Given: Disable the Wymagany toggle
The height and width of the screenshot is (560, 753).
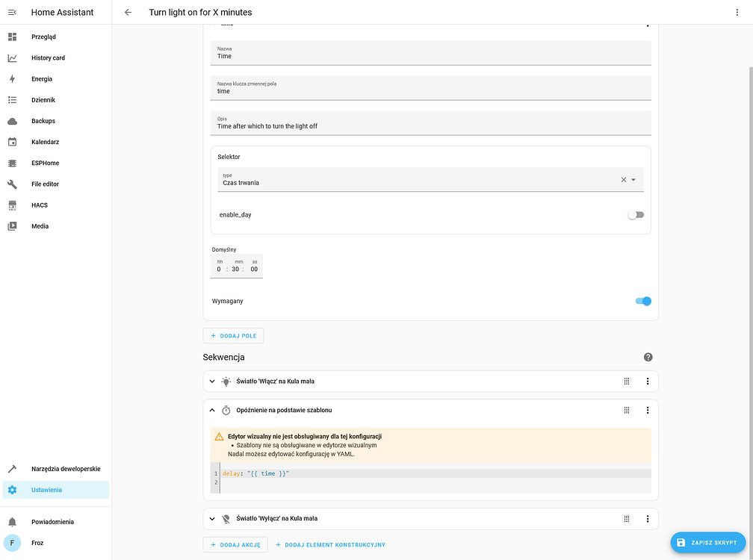Looking at the screenshot, I should point(642,301).
